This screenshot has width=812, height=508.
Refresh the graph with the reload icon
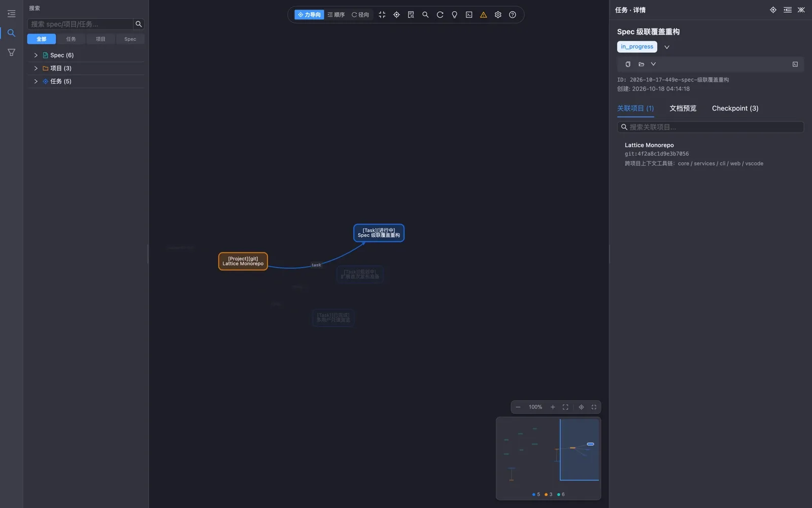click(440, 15)
